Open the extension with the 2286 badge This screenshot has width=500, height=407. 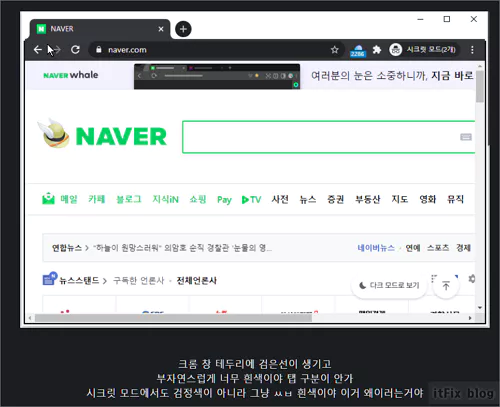[x=358, y=51]
